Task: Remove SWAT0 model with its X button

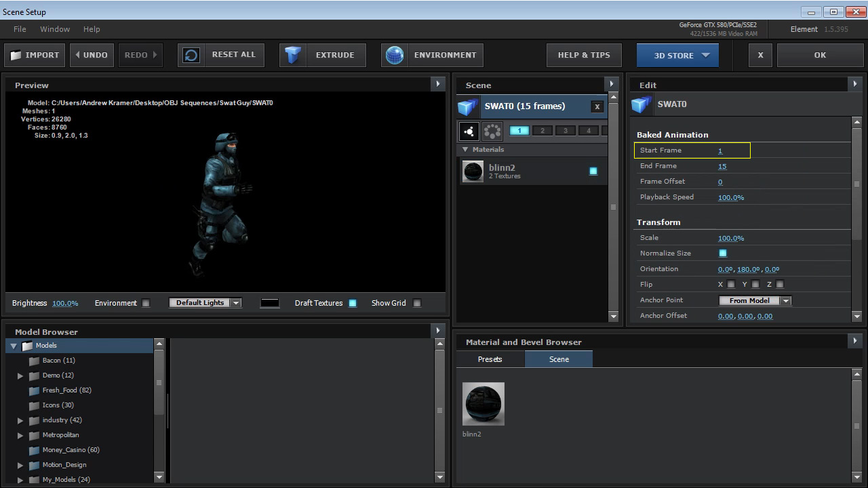Action: [x=597, y=106]
